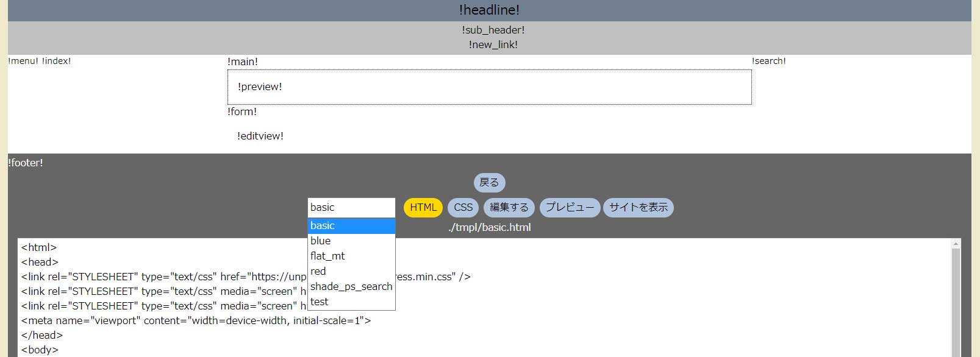
Task: Choose shade_ps_search template option
Action: click(x=351, y=287)
